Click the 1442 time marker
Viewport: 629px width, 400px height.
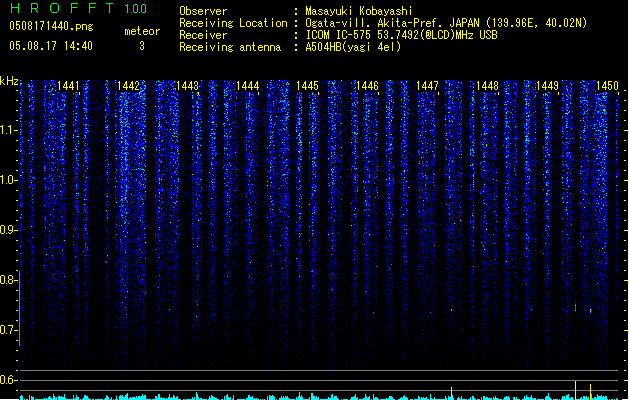[x=128, y=86]
